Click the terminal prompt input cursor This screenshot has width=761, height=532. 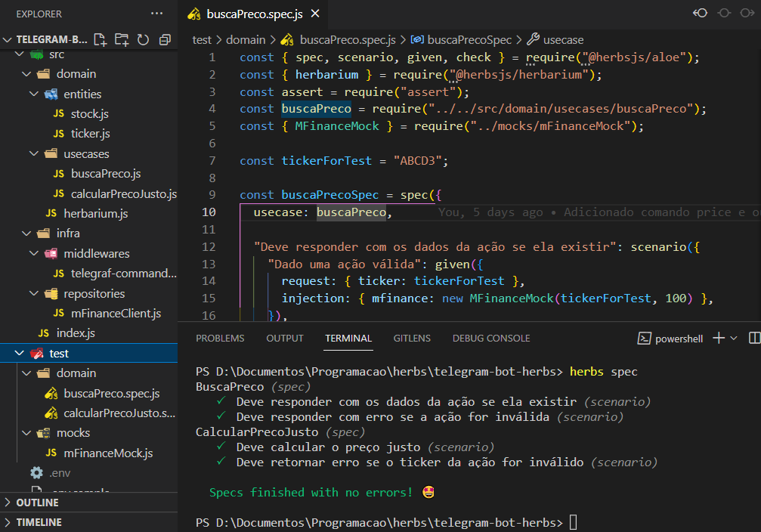click(573, 522)
